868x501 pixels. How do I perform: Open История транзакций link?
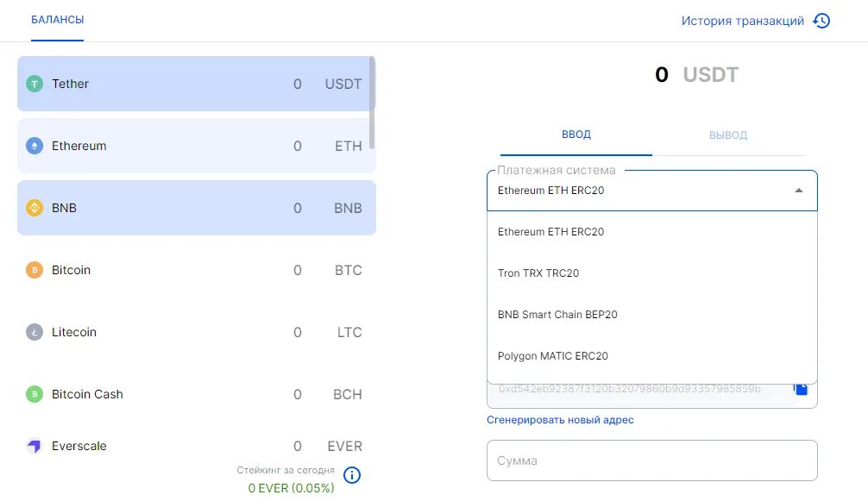coord(742,21)
